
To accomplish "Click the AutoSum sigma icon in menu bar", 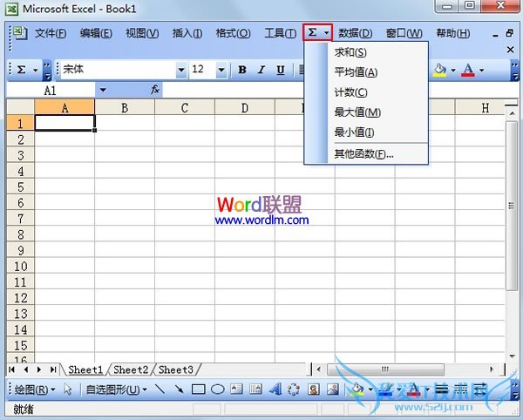I will [x=313, y=32].
